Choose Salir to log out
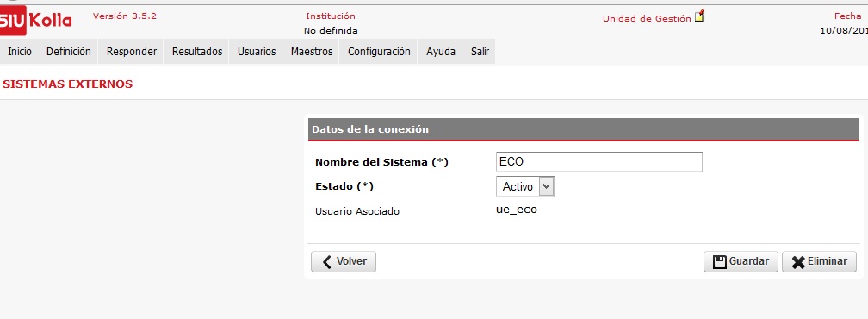The height and width of the screenshot is (319, 868). pos(480,52)
